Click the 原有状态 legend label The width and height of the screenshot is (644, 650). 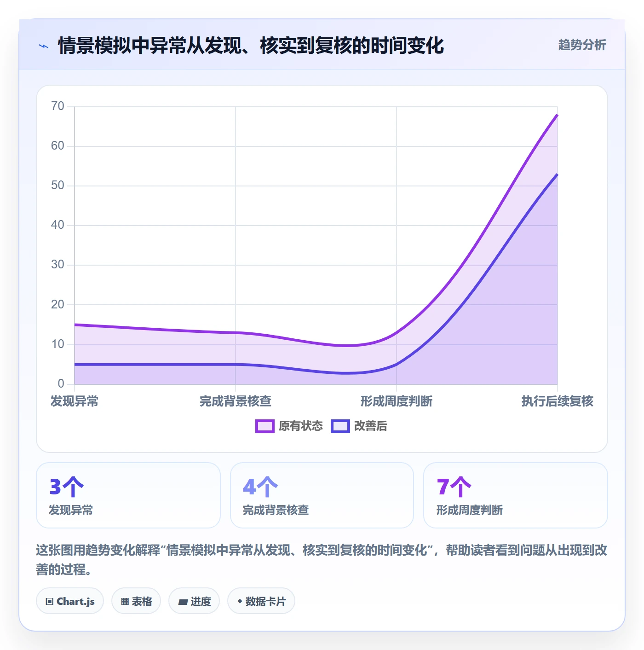click(301, 426)
